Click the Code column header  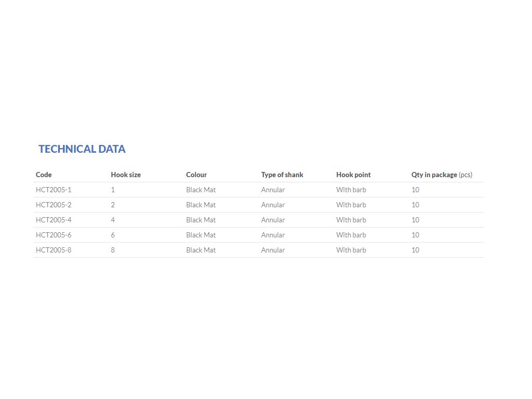pyautogui.click(x=44, y=175)
